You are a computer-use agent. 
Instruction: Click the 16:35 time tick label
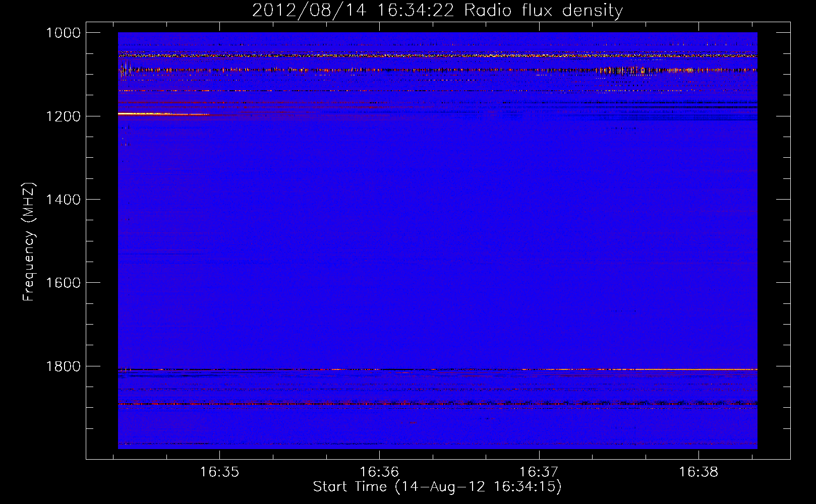tap(219, 472)
